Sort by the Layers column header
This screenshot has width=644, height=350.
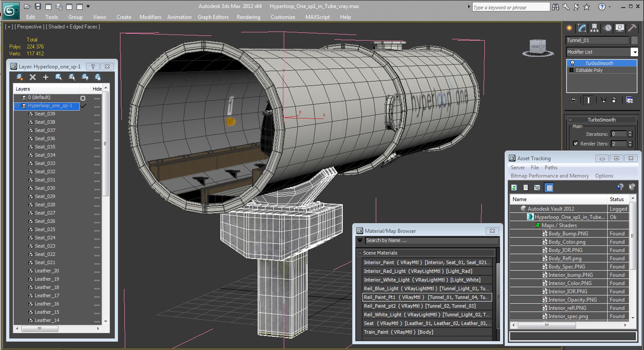(47, 89)
